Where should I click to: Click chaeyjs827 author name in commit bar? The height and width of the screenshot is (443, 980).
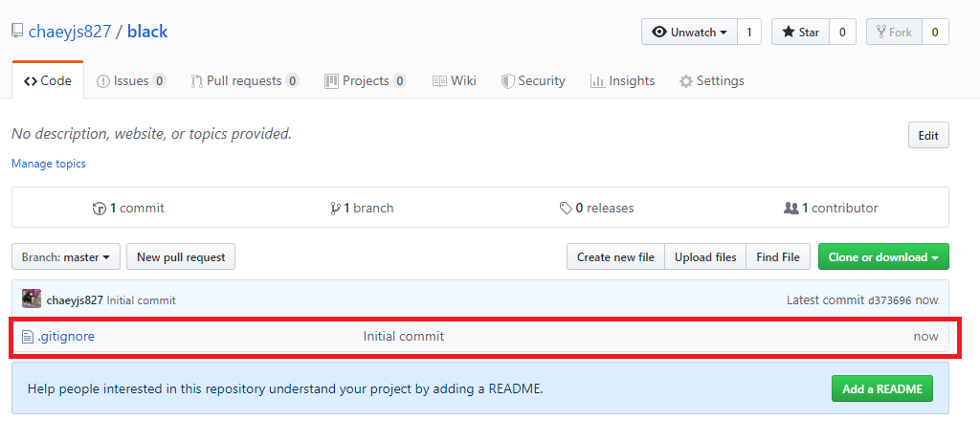coord(75,300)
